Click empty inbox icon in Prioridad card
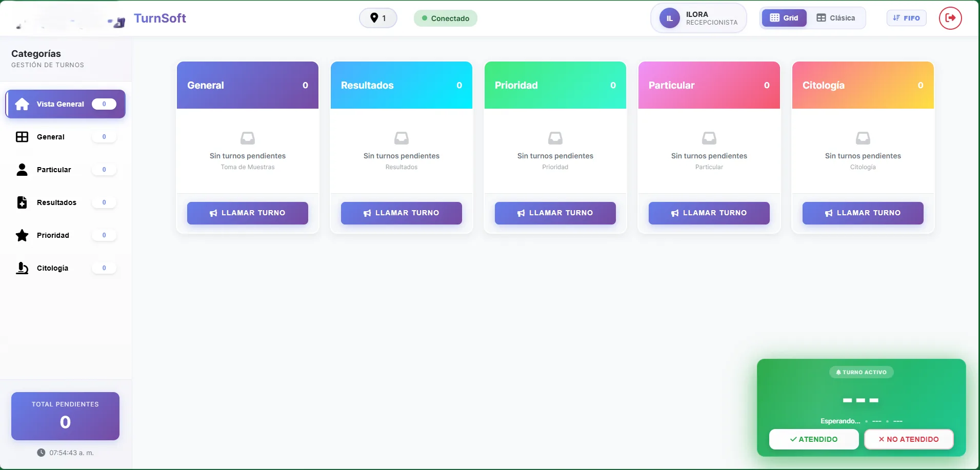This screenshot has width=980, height=470. (555, 138)
